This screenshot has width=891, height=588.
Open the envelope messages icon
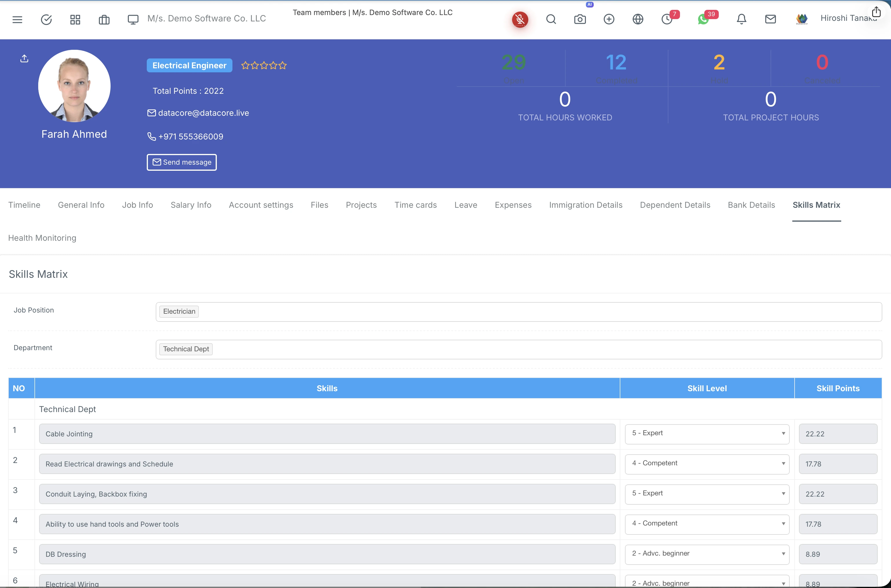(770, 19)
